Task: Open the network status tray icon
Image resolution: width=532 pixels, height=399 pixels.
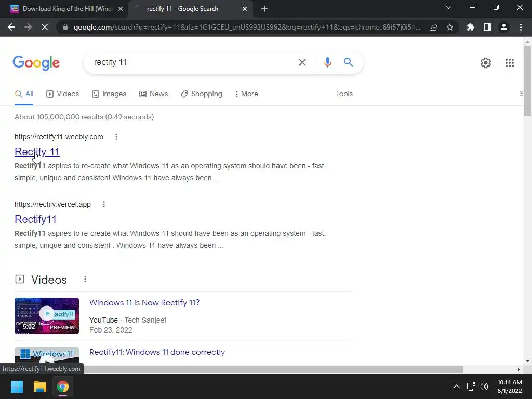Action: [x=471, y=387]
